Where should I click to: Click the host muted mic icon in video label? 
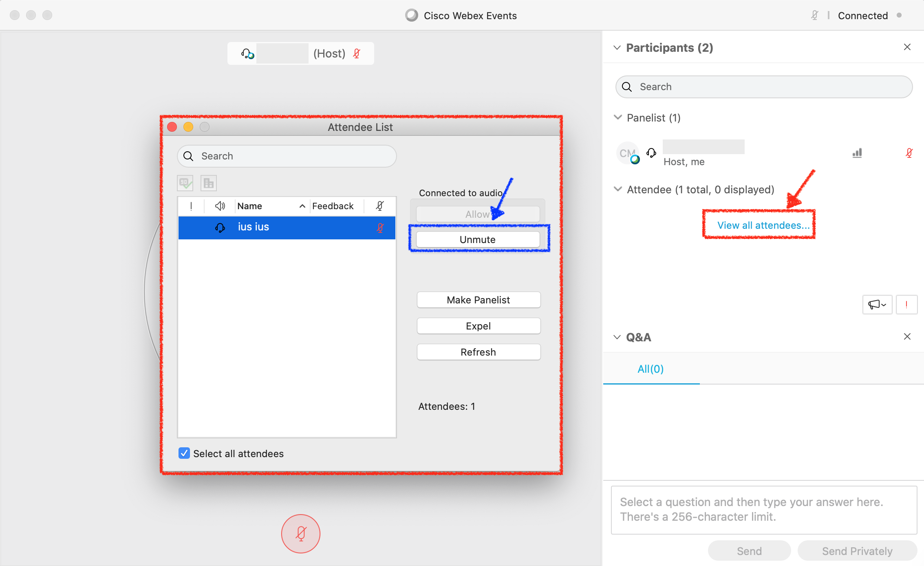357,53
